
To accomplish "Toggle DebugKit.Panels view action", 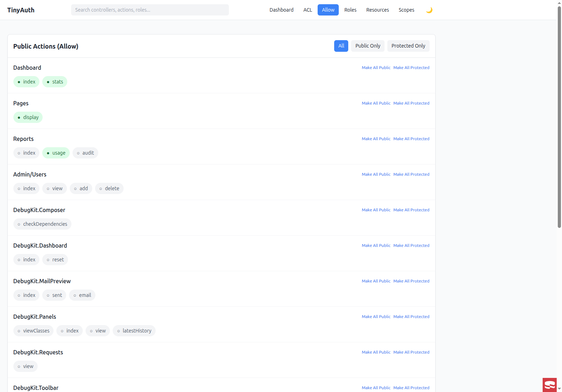I will point(98,331).
